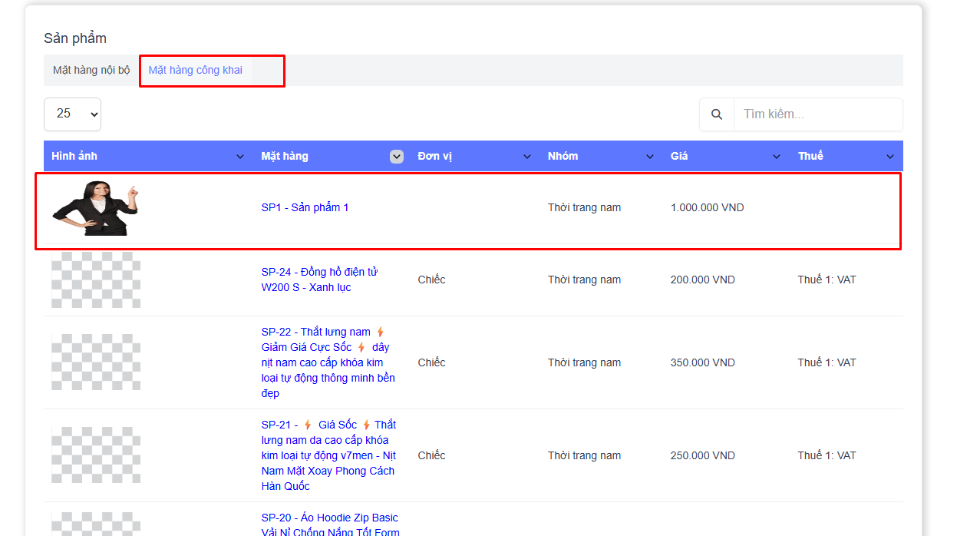Expand the Đơn vị column chevron

pyautogui.click(x=527, y=157)
